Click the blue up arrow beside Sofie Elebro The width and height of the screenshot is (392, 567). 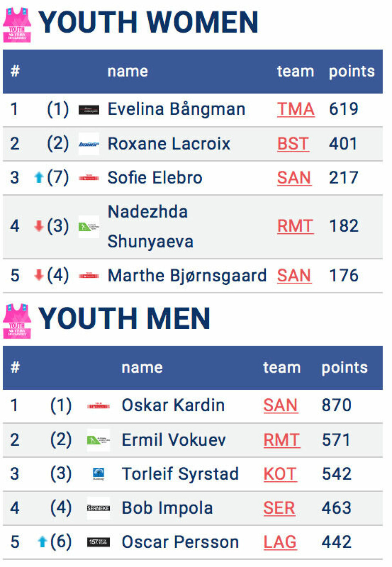[x=39, y=178]
